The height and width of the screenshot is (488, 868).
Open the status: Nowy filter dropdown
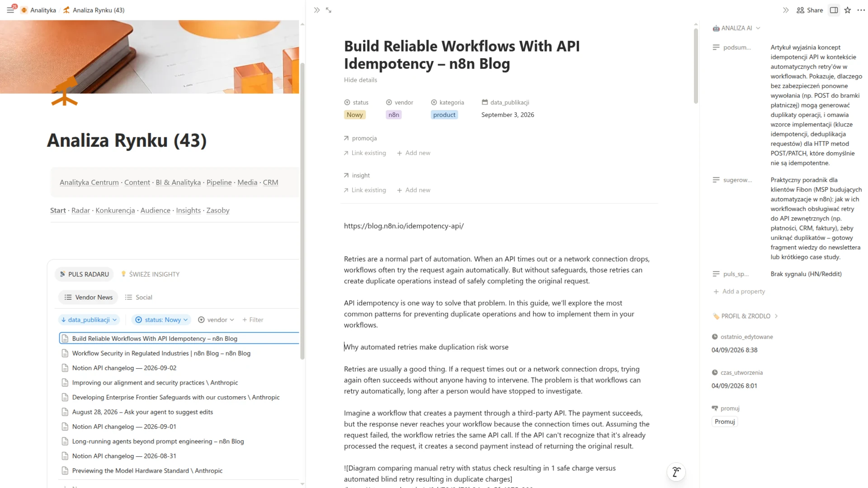click(x=161, y=320)
